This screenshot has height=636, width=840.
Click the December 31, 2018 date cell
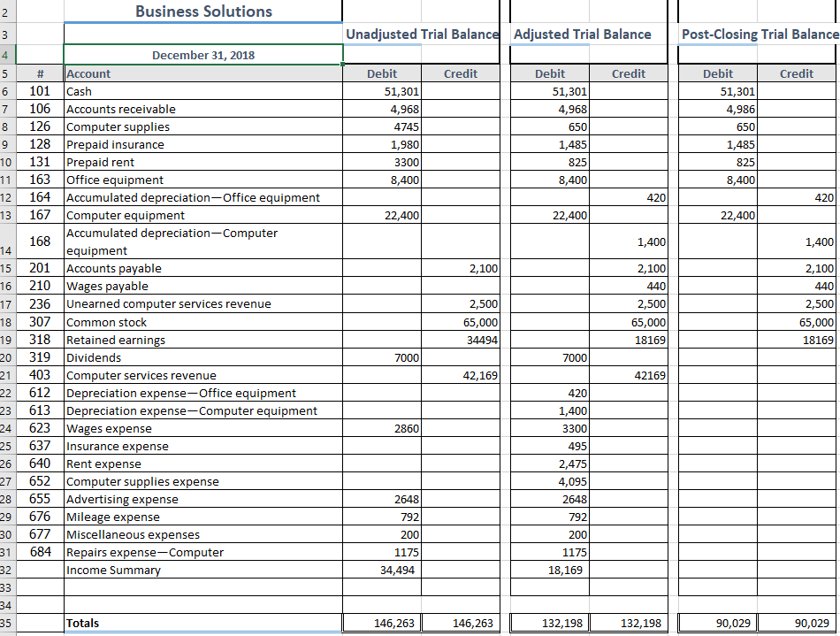tap(203, 55)
